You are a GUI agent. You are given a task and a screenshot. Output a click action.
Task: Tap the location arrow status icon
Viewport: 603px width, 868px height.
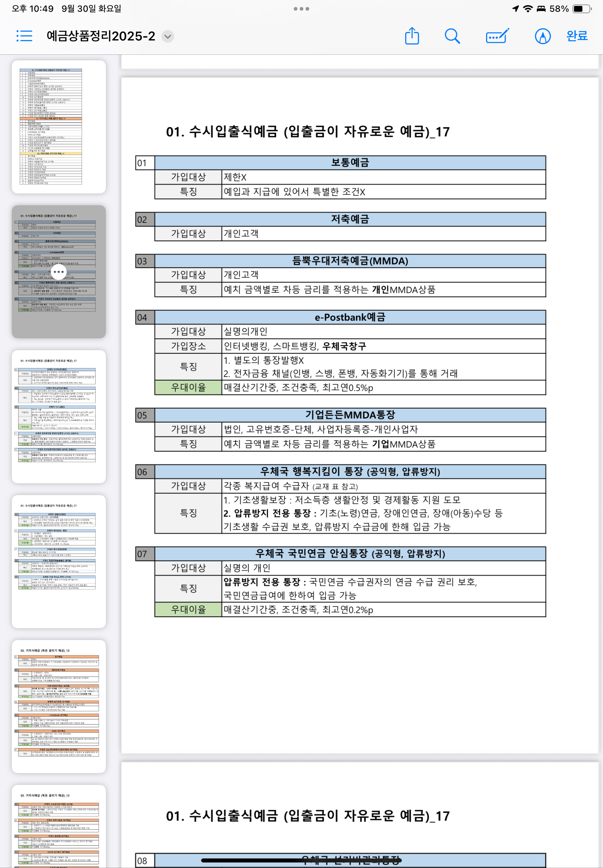click(x=515, y=9)
